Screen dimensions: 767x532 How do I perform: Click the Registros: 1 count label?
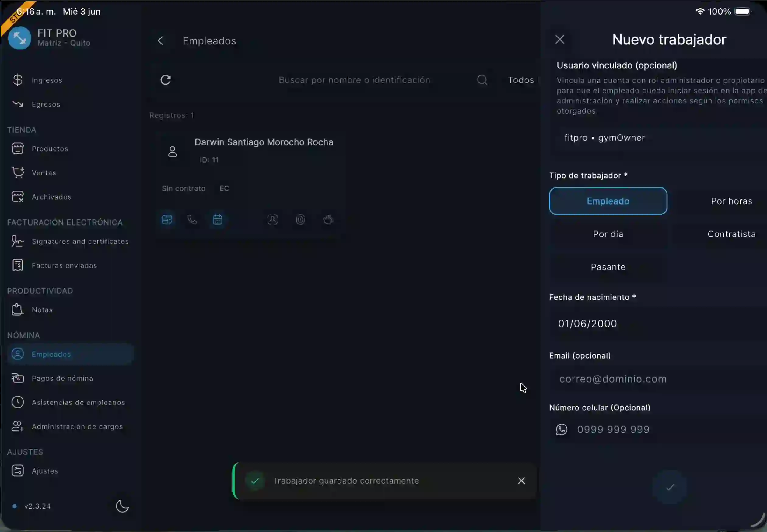(172, 115)
